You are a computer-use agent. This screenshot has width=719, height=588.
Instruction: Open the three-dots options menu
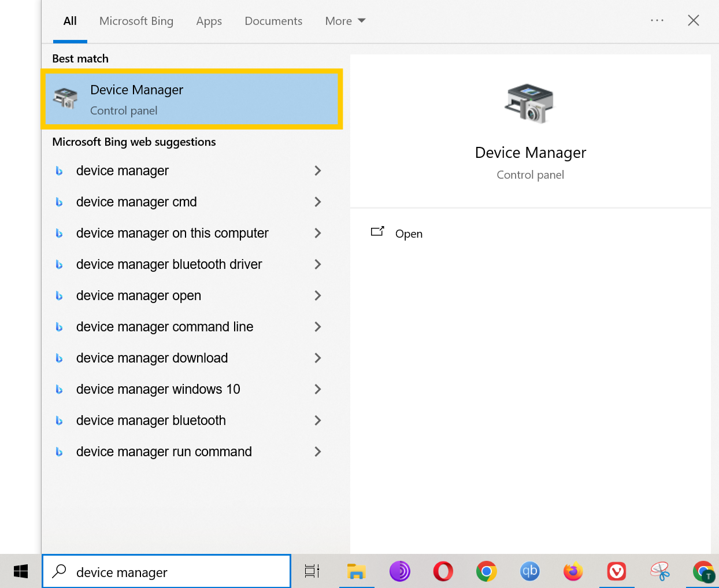(657, 20)
